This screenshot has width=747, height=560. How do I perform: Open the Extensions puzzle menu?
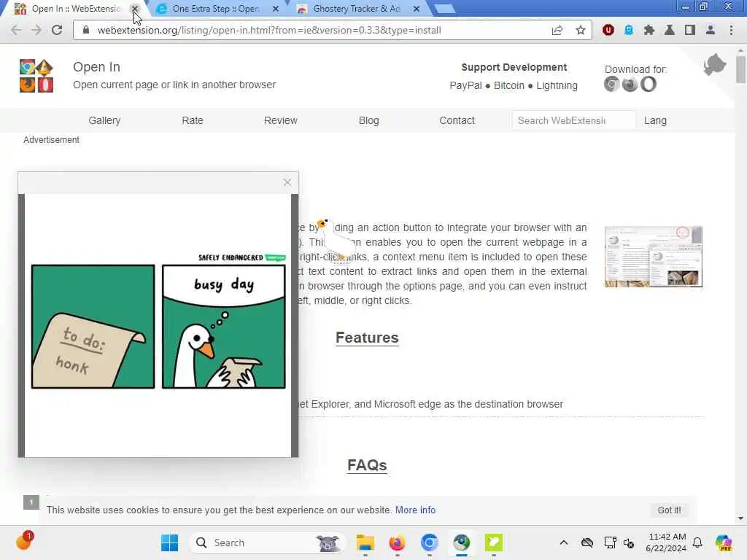tap(649, 30)
